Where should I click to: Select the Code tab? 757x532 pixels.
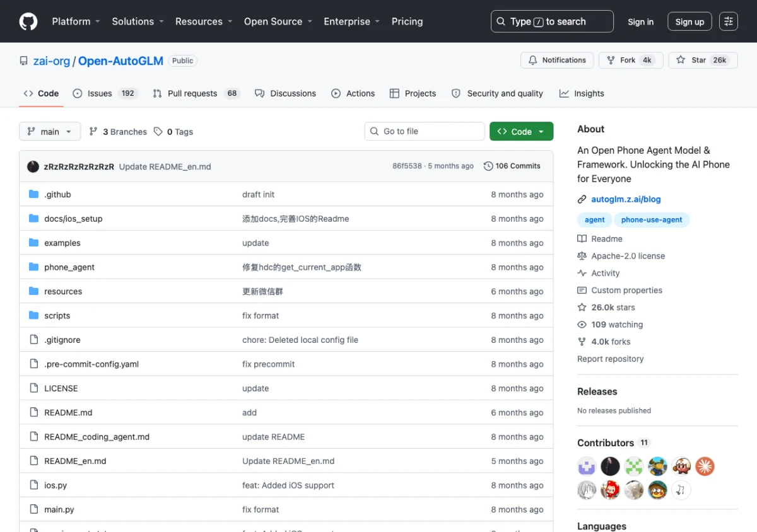(41, 93)
